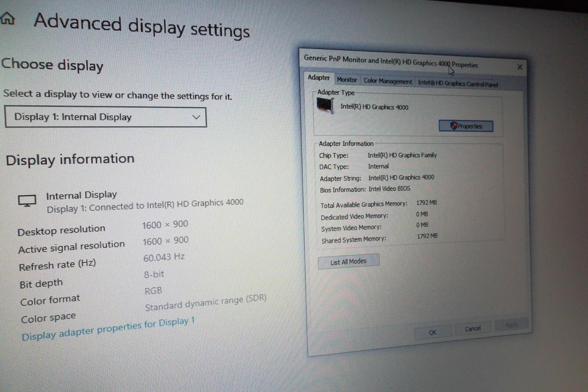Click the Bios Information label
588x392 pixels.
[343, 190]
